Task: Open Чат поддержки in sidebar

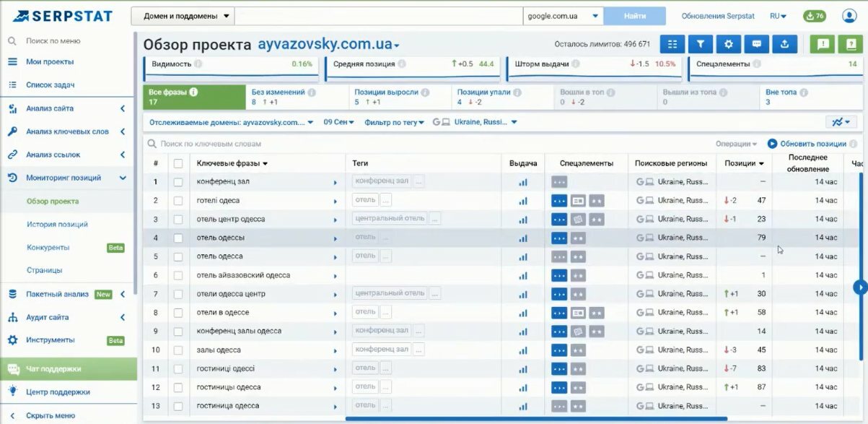Action: point(69,369)
